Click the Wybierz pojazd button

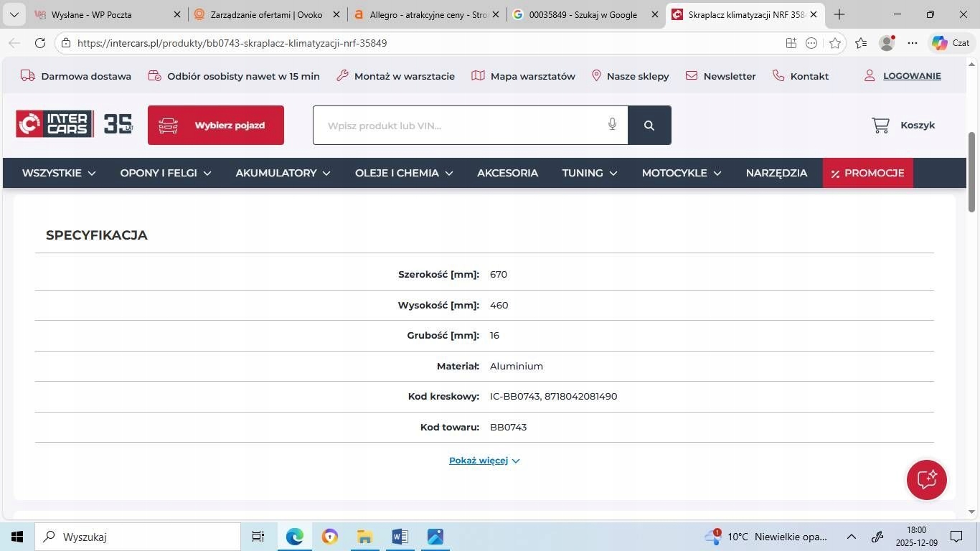(216, 126)
